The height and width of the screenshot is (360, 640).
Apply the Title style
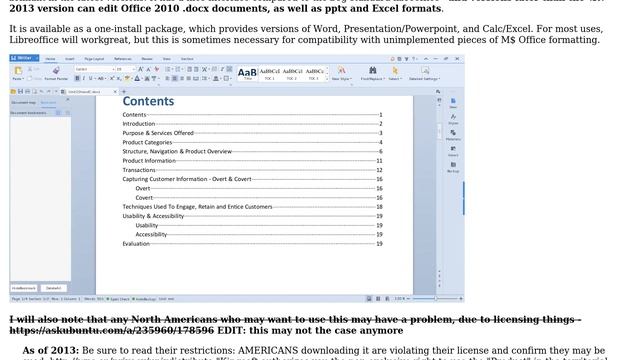pyautogui.click(x=247, y=73)
